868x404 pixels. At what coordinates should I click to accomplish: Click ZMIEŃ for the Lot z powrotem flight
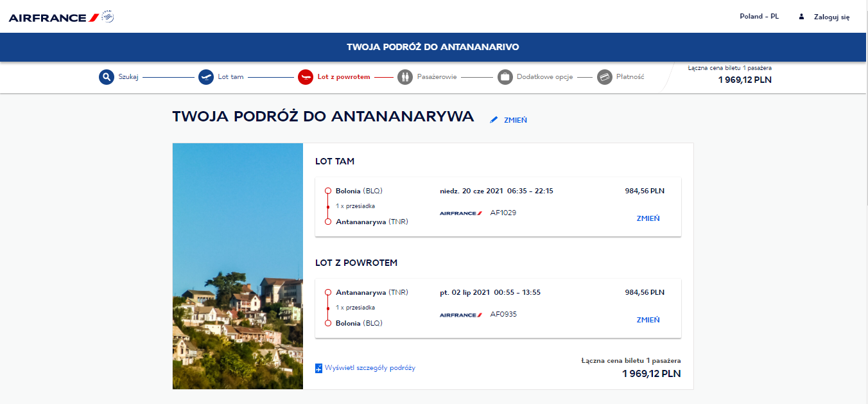648,320
